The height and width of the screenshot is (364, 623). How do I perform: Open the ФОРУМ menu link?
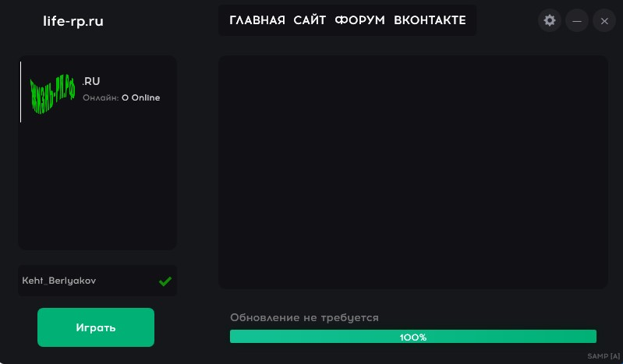tap(359, 20)
